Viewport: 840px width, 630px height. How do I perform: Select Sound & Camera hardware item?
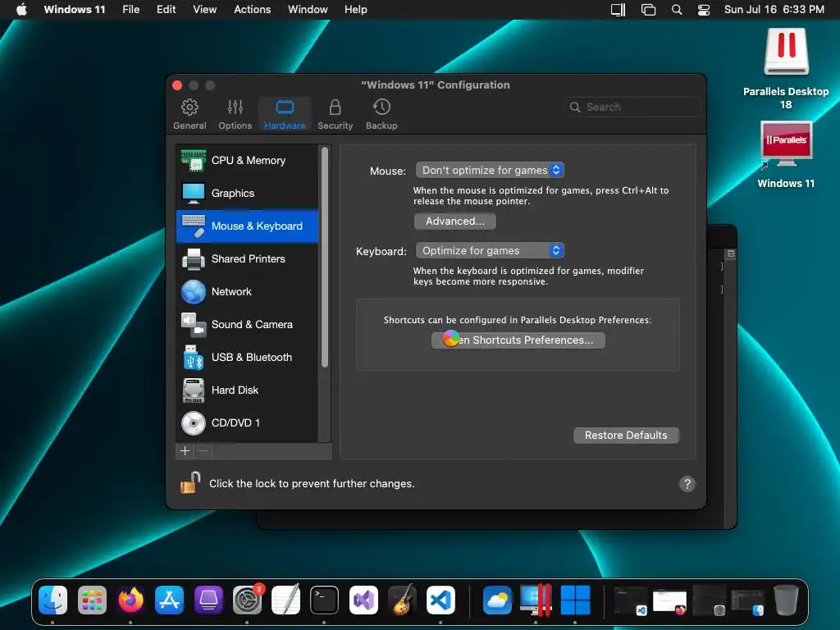coord(248,325)
